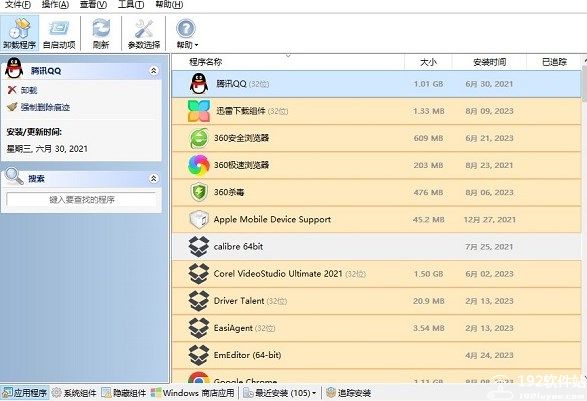
Task: Switch to the 应用程序 tab
Action: coord(25,393)
